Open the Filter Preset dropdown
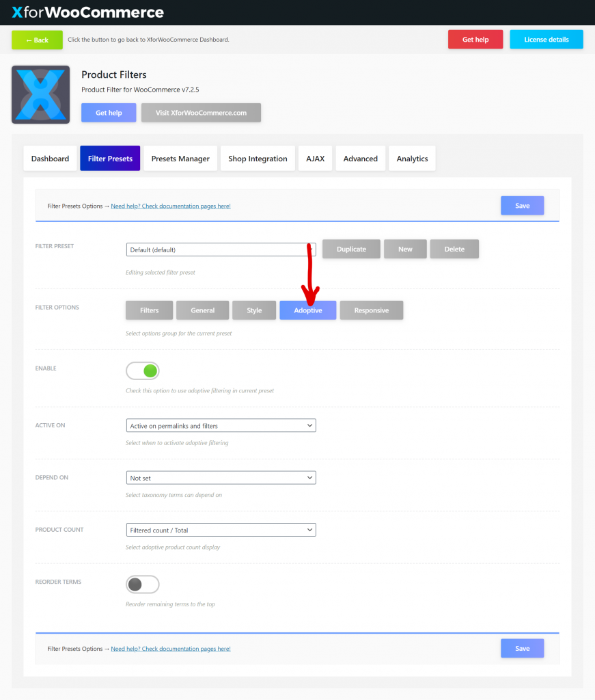Image resolution: width=595 pixels, height=700 pixels. click(221, 250)
